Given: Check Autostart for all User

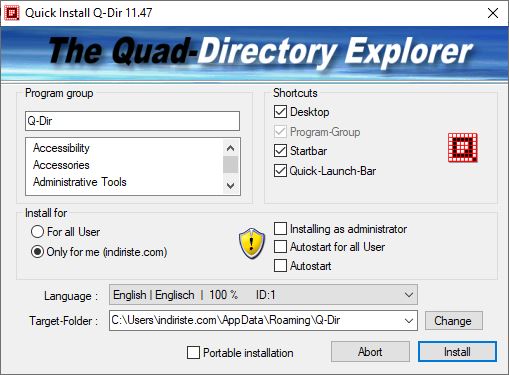Looking at the screenshot, I should tap(280, 247).
